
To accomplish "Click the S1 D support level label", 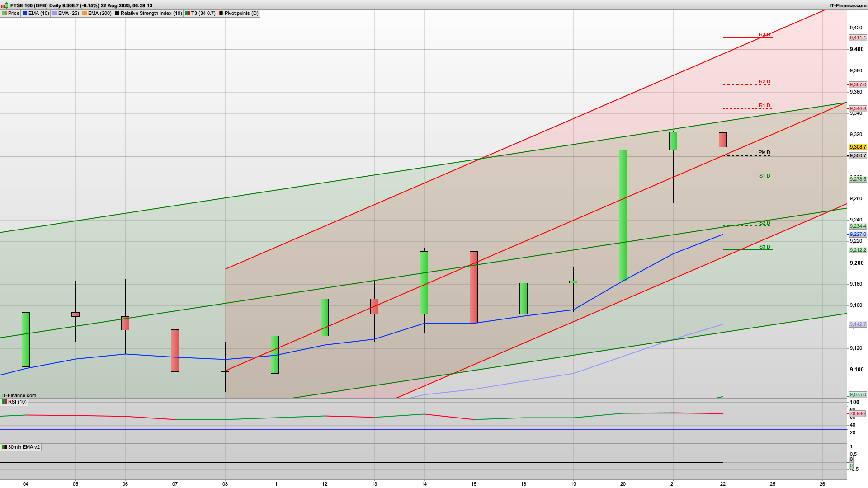I will (764, 176).
